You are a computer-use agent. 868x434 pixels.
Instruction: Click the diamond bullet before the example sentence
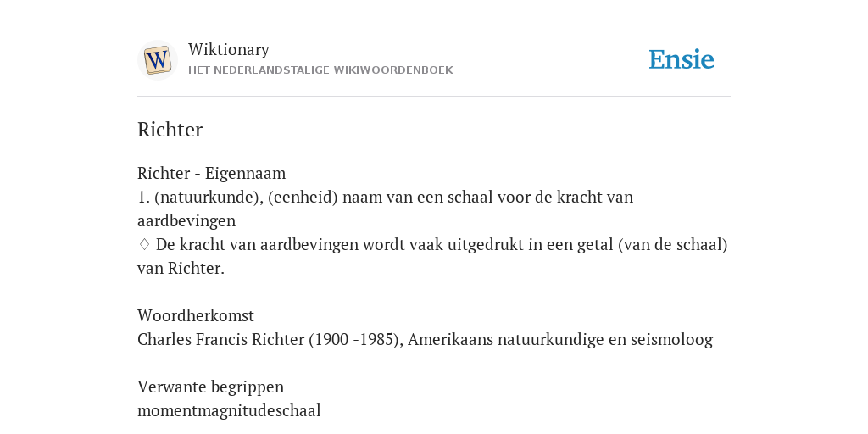[144, 244]
